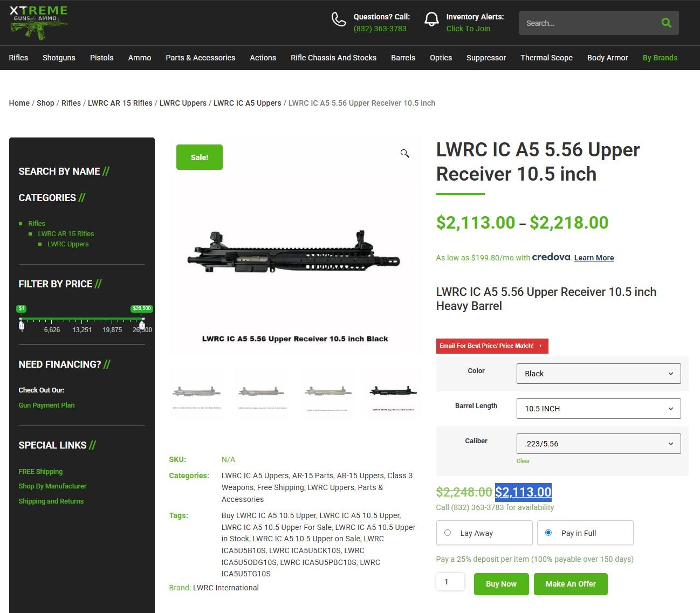This screenshot has height=613, width=700.
Task: Click the green Sale! badge
Action: pyautogui.click(x=199, y=157)
